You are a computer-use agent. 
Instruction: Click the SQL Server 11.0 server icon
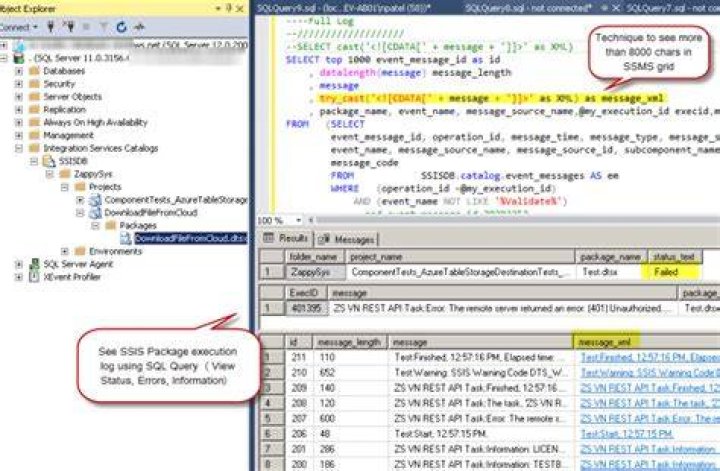(19, 58)
